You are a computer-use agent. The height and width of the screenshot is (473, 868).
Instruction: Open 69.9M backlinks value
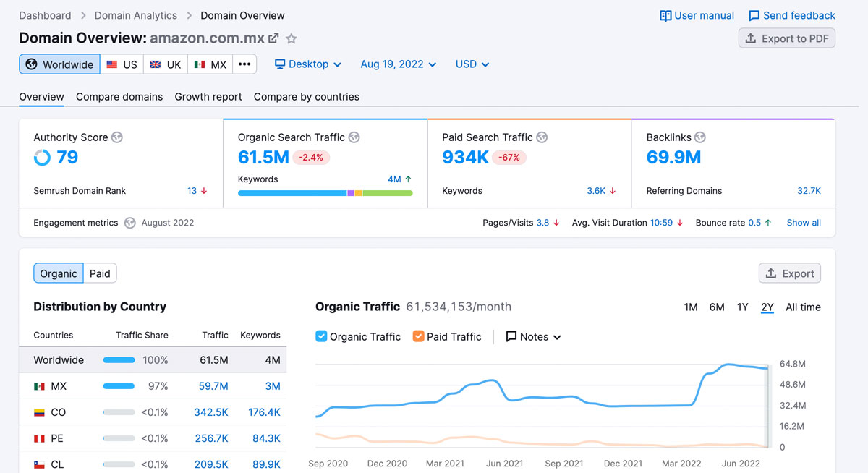tap(673, 157)
